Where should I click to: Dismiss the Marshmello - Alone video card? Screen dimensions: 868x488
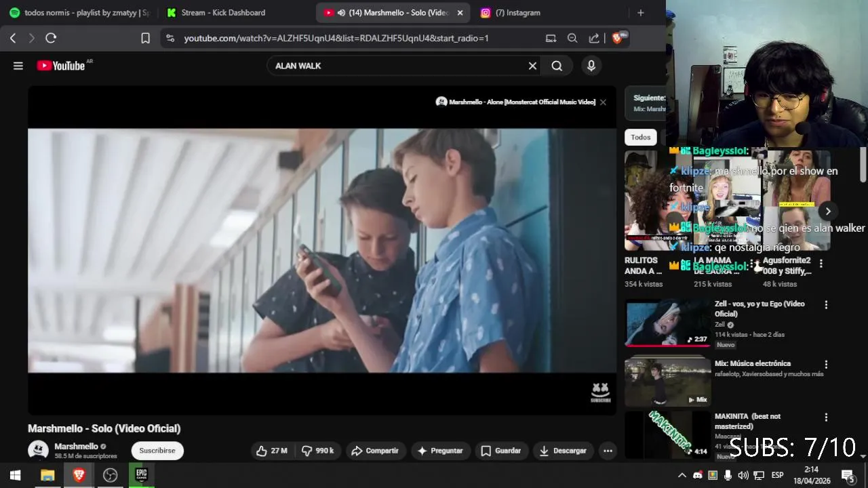point(603,102)
